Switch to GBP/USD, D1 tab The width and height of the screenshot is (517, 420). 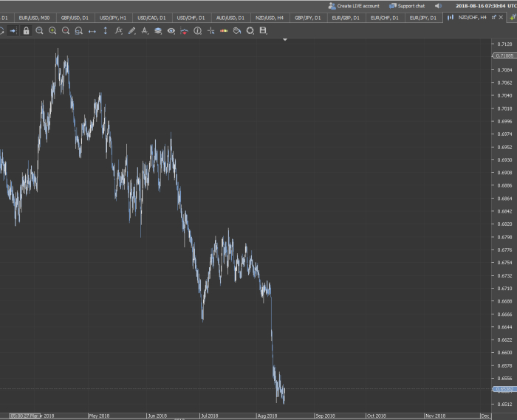75,18
